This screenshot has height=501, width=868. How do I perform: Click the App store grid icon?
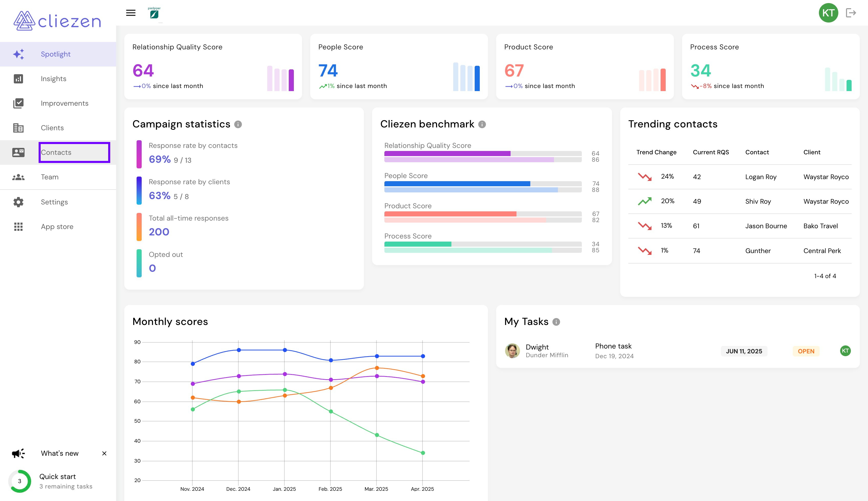click(19, 226)
